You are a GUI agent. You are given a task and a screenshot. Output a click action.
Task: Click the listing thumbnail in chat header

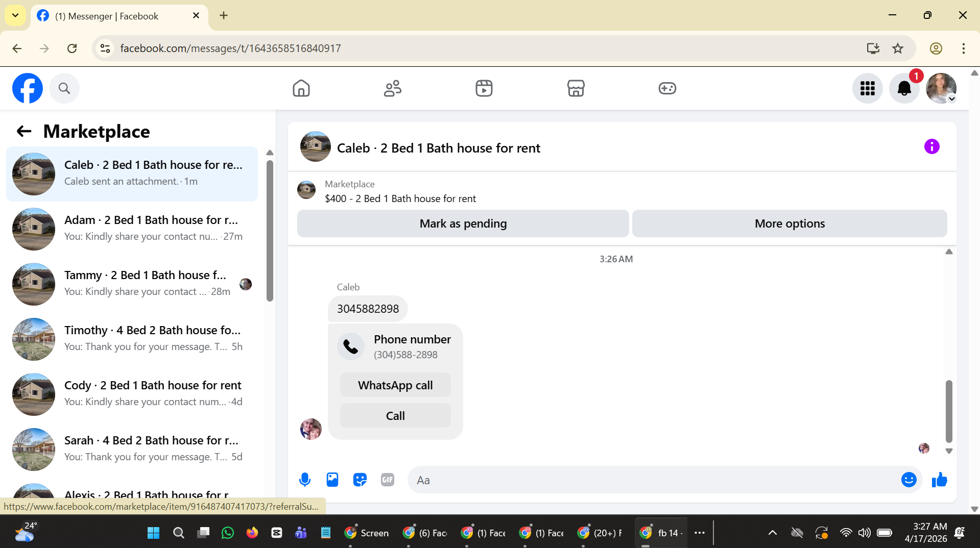(316, 147)
